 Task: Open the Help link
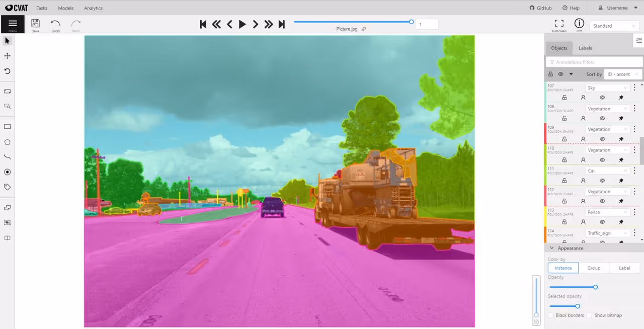coord(571,8)
